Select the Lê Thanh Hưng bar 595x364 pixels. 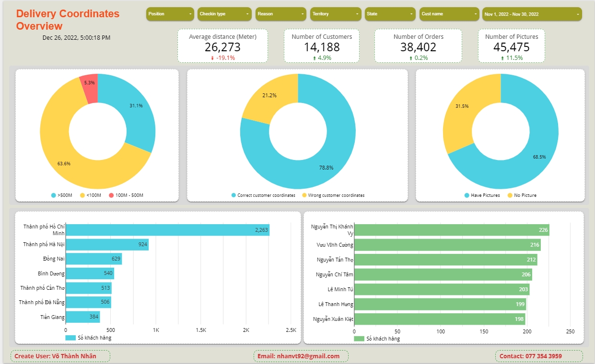click(x=440, y=304)
